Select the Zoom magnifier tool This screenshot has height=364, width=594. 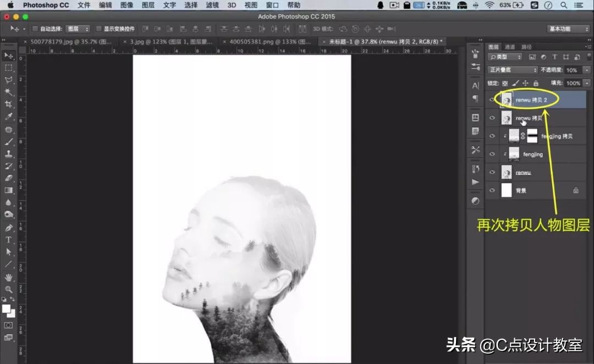coord(9,289)
